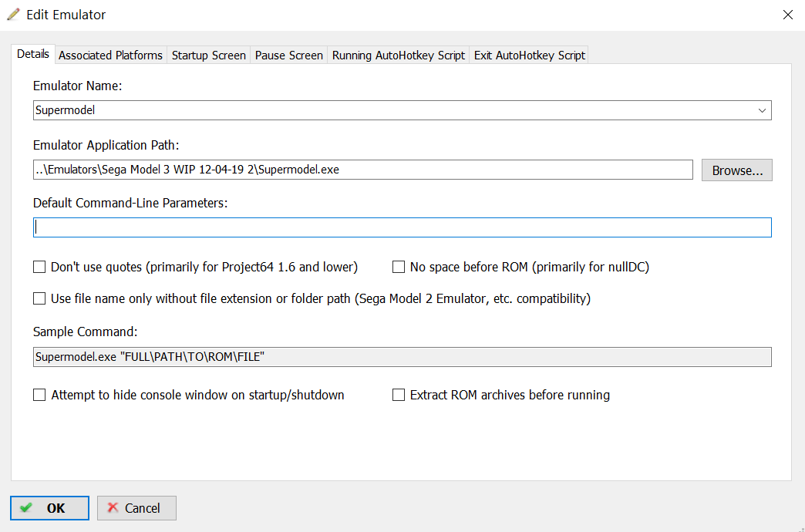Focus the Default Command-Line Parameters field
The width and height of the screenshot is (805, 532).
coord(402,227)
